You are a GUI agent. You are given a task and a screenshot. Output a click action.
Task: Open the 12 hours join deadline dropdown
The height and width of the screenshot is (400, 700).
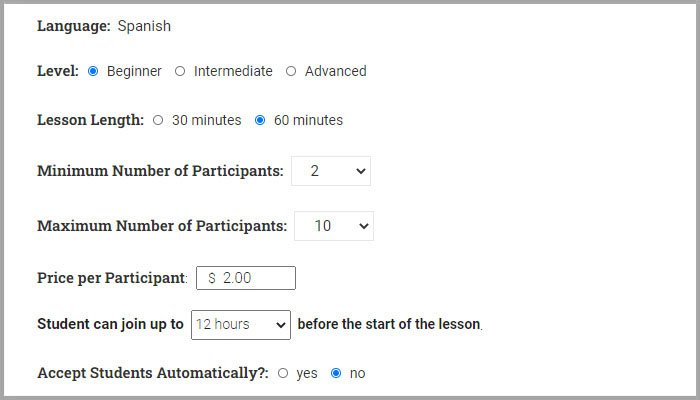pyautogui.click(x=240, y=324)
